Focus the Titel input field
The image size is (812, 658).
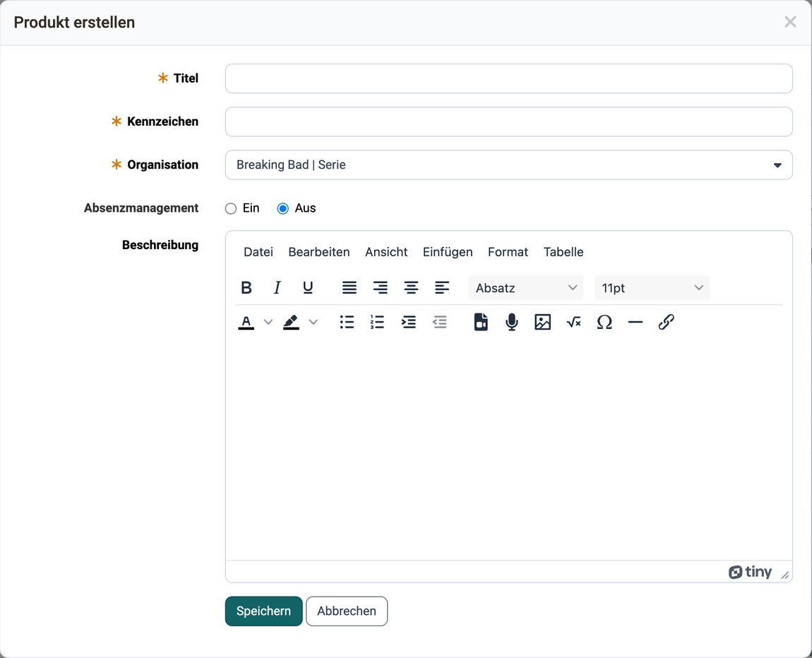click(508, 78)
